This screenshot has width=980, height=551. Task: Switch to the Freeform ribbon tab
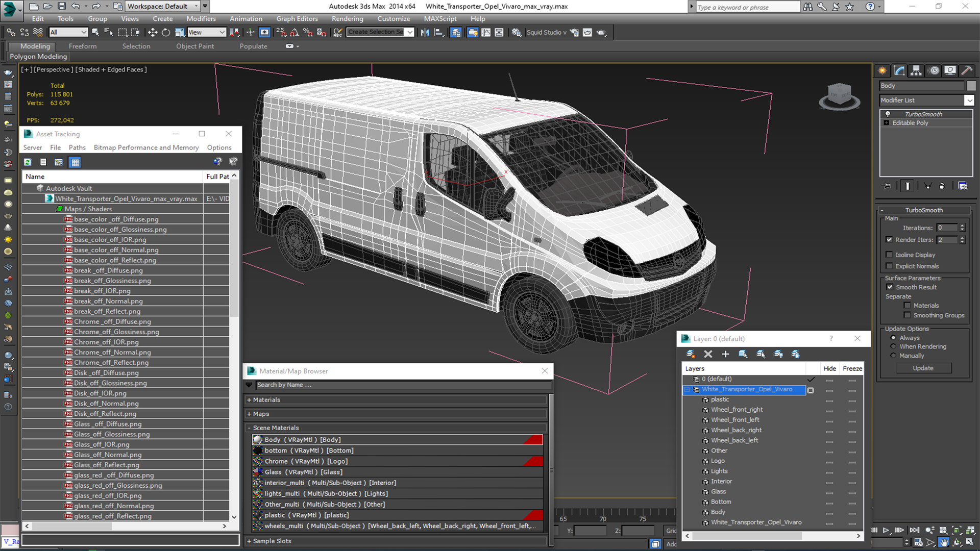[x=83, y=46]
